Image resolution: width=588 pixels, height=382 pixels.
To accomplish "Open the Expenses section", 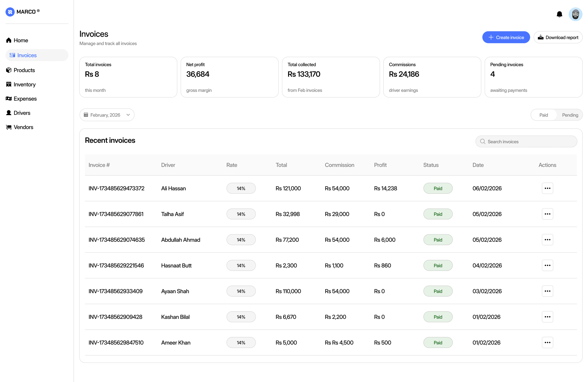I will pos(25,99).
